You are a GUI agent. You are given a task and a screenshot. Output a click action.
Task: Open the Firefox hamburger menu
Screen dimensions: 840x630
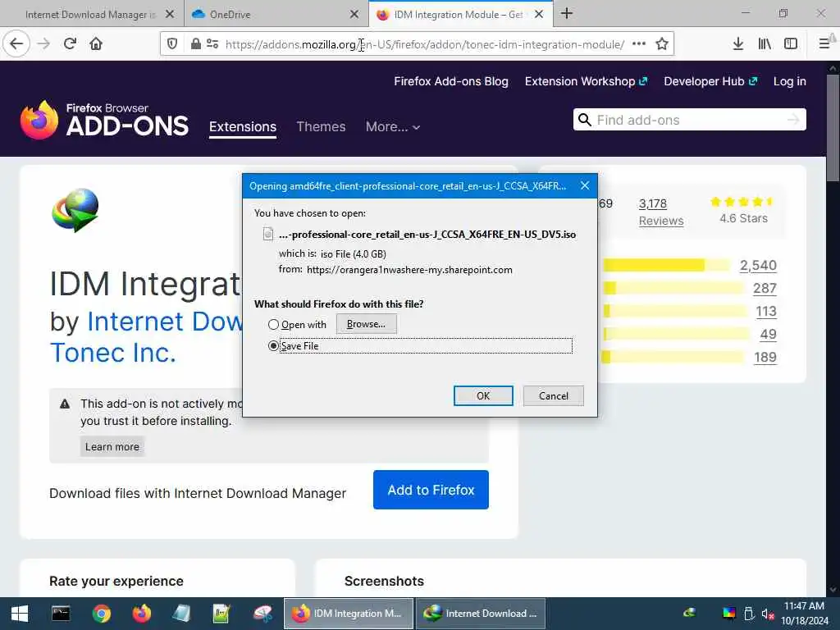click(x=824, y=44)
